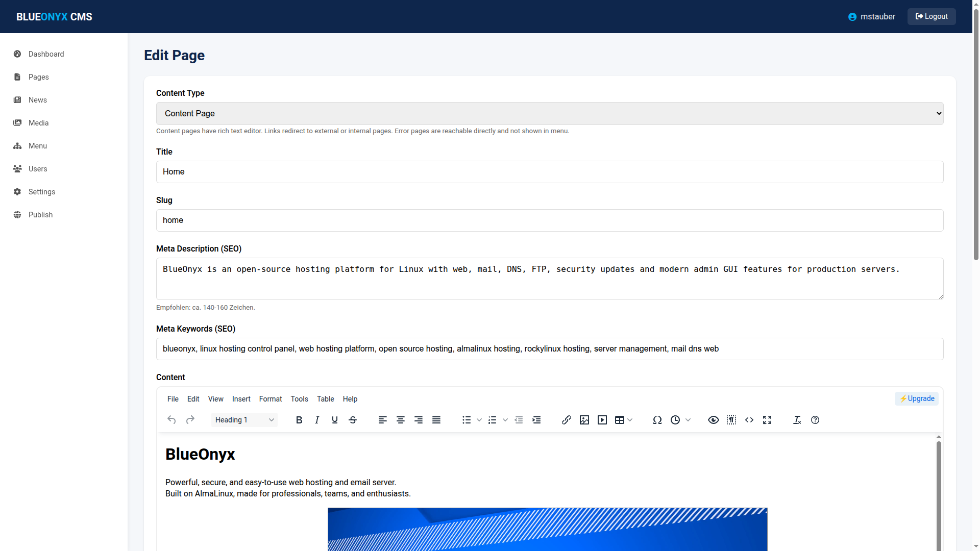Expand the table insert dropdown arrow
The width and height of the screenshot is (980, 551).
(630, 420)
